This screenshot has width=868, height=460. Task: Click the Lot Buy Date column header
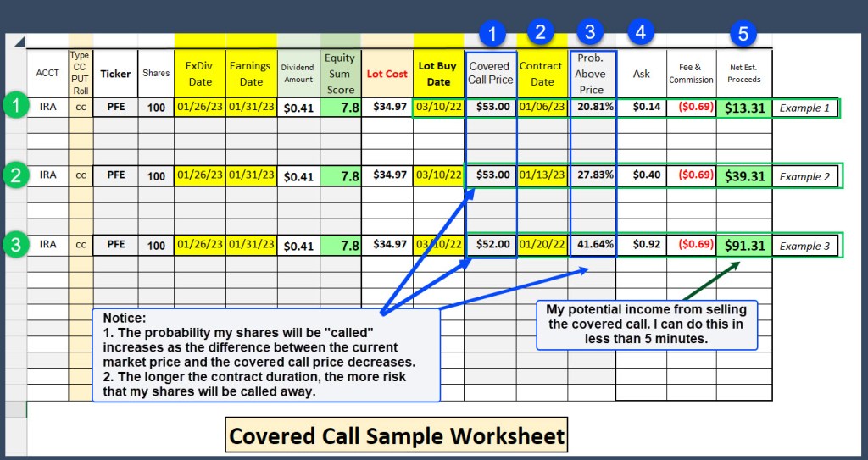point(438,73)
